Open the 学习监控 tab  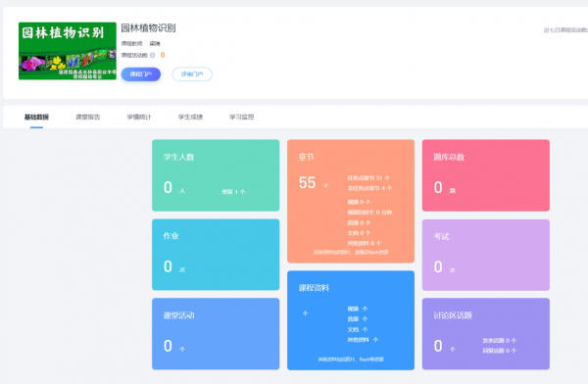[241, 117]
